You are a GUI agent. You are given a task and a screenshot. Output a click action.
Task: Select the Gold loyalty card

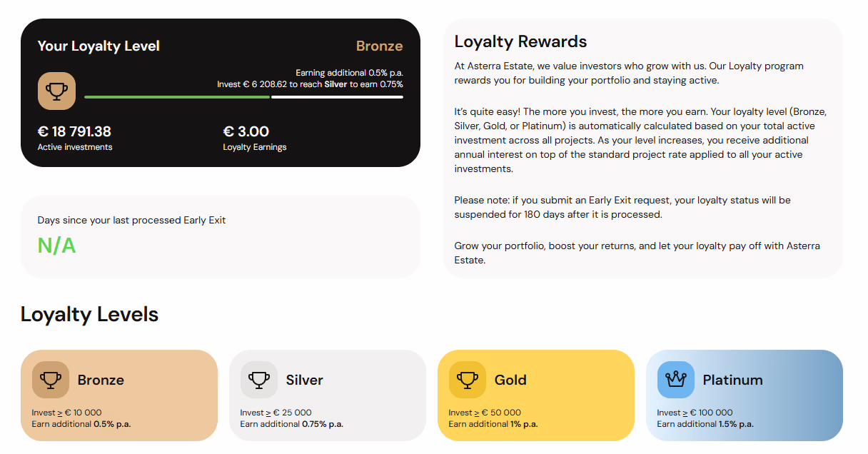pos(537,395)
